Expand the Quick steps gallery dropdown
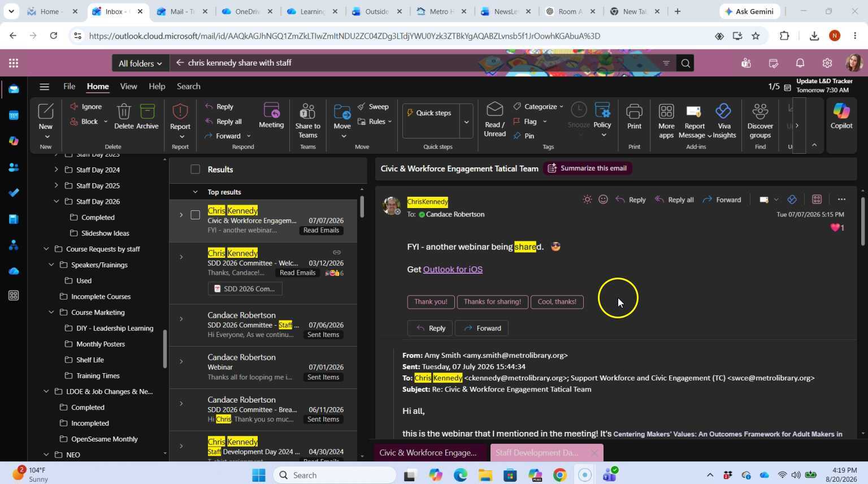This screenshot has width=868, height=484. pos(466,122)
